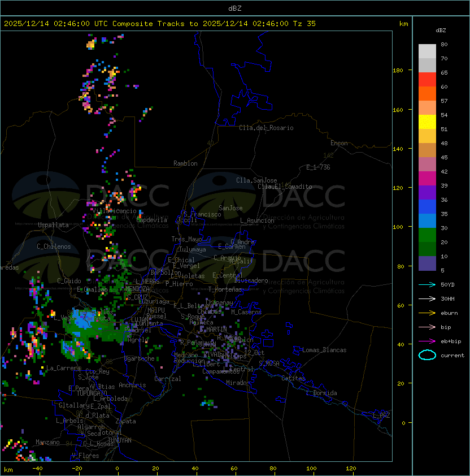
Task: Click the 'L_Asuncion' map label
Action: point(257,220)
